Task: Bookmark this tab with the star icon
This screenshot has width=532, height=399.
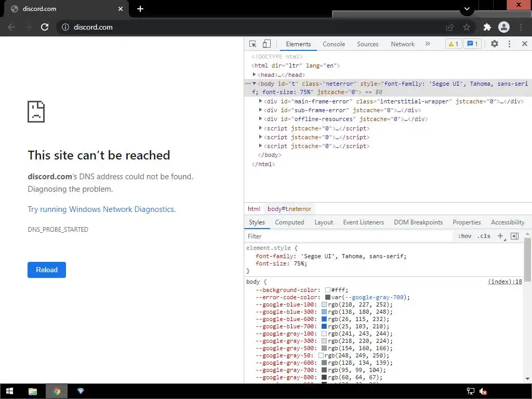Action: [467, 27]
